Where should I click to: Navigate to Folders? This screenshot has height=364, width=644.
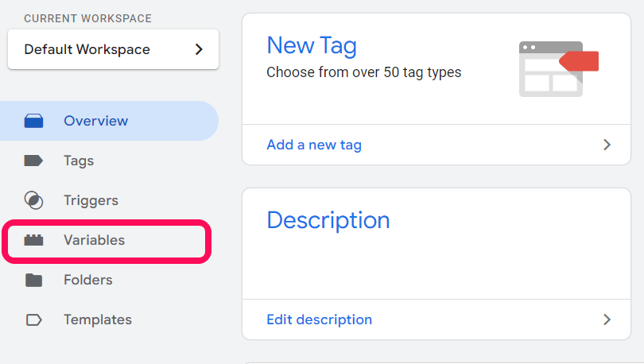coord(87,280)
